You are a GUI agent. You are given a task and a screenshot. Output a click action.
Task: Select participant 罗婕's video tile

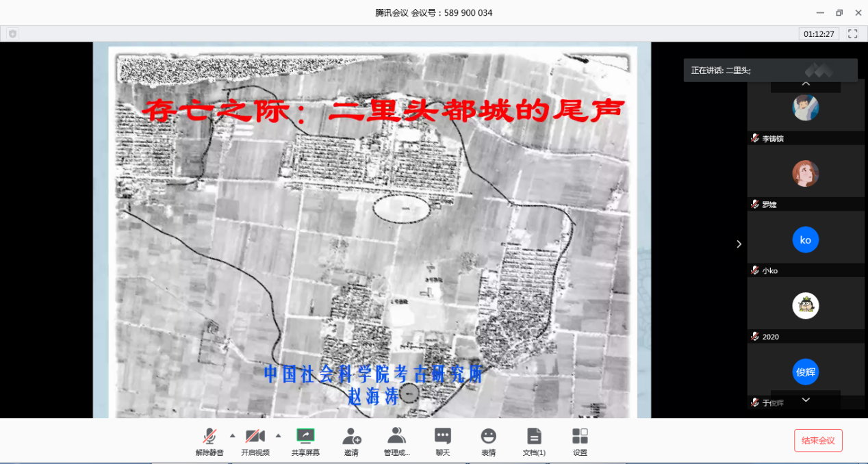coord(806,174)
